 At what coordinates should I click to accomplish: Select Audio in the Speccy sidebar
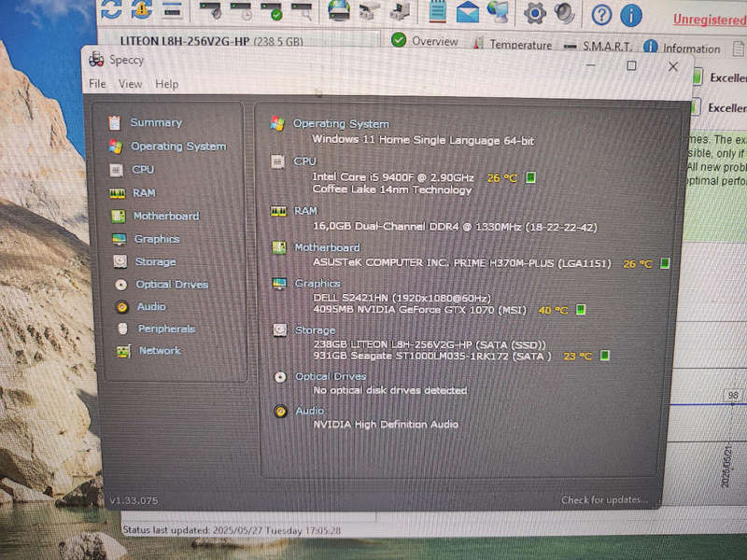[x=151, y=307]
